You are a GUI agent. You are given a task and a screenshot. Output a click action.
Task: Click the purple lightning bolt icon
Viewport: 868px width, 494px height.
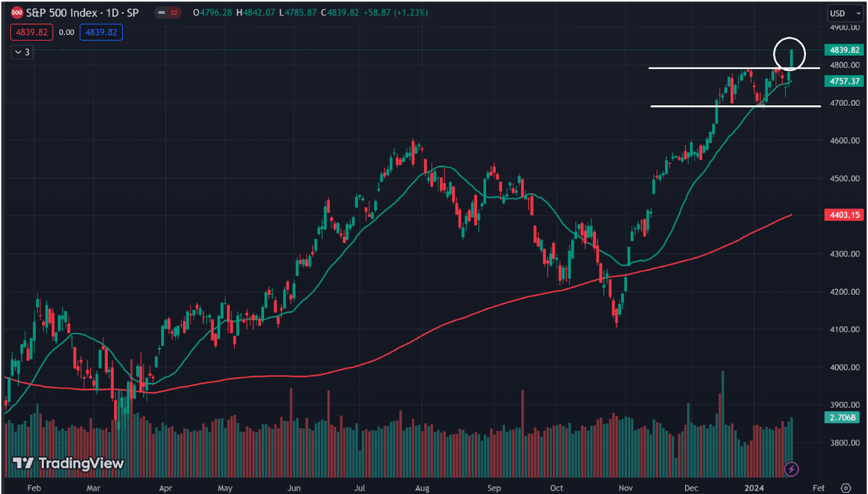[791, 469]
